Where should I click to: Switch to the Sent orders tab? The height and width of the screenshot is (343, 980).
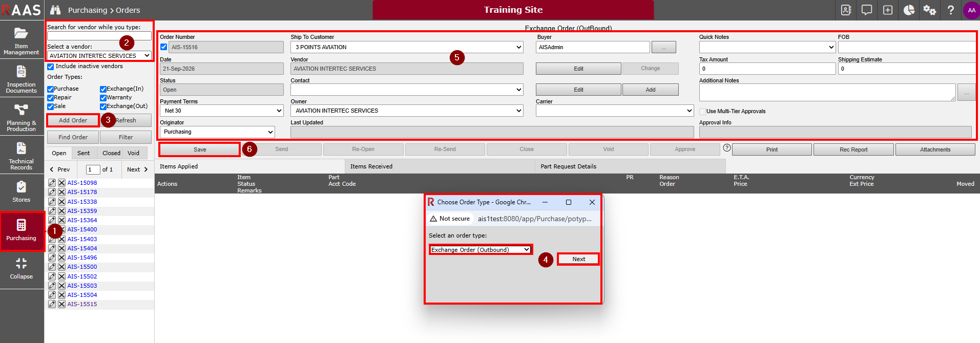[x=84, y=153]
